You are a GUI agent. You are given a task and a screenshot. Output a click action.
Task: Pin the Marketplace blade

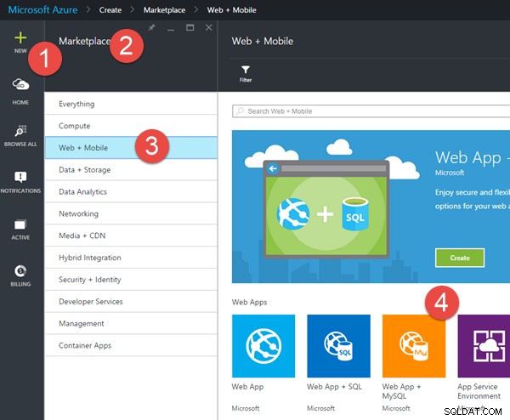pyautogui.click(x=151, y=28)
